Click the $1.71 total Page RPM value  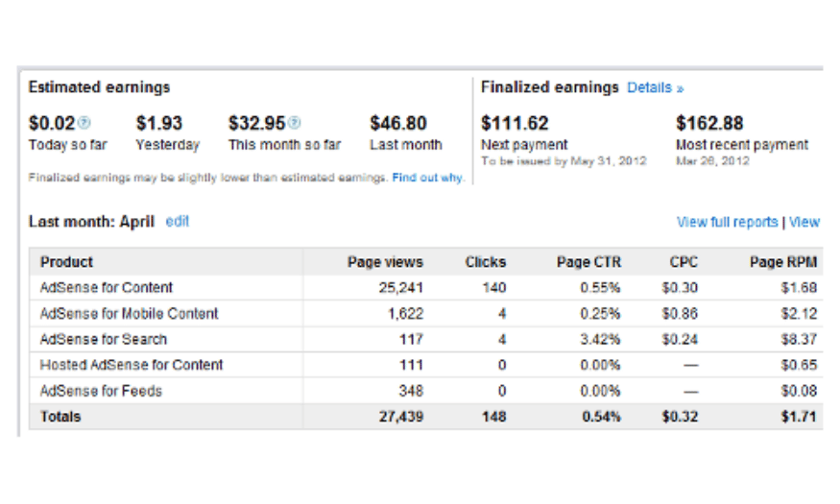[799, 417]
